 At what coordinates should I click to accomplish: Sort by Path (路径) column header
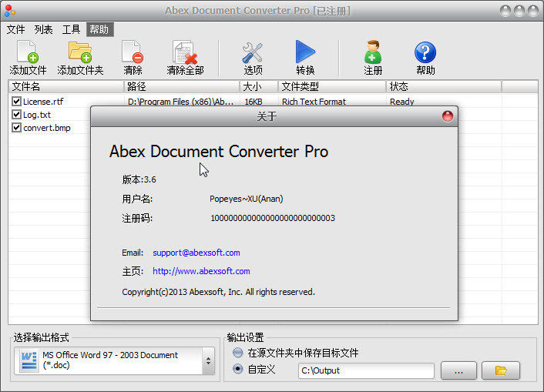(182, 86)
